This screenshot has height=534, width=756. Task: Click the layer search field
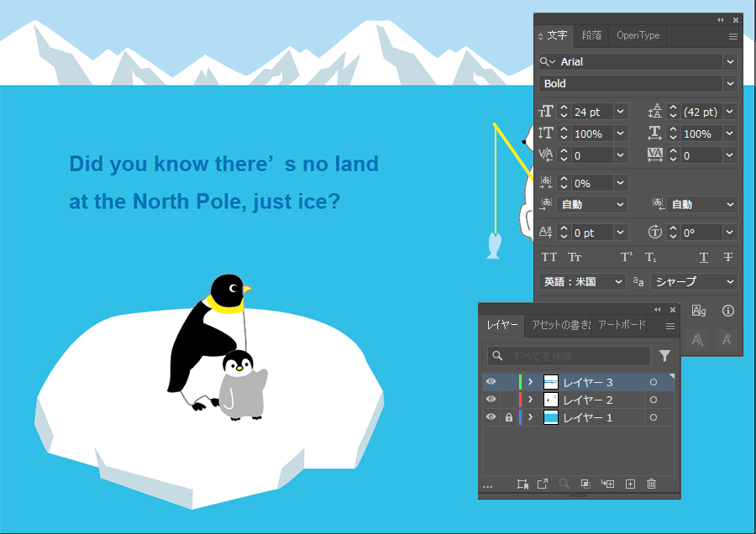(x=569, y=356)
